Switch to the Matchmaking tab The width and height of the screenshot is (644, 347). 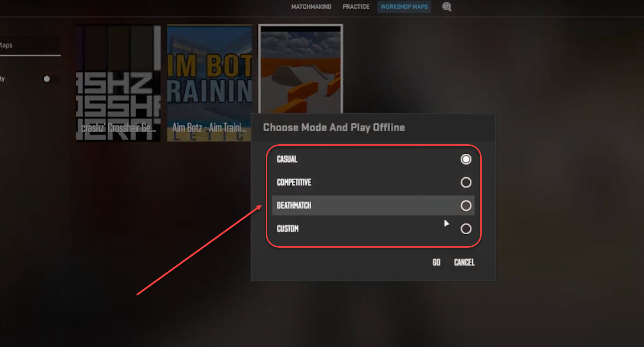[x=311, y=7]
